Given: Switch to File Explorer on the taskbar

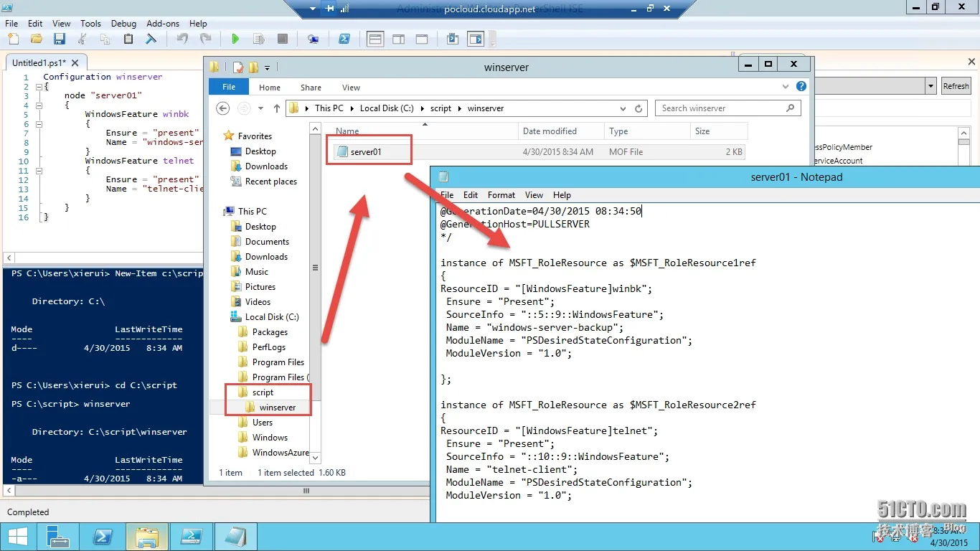Looking at the screenshot, I should pos(146,537).
